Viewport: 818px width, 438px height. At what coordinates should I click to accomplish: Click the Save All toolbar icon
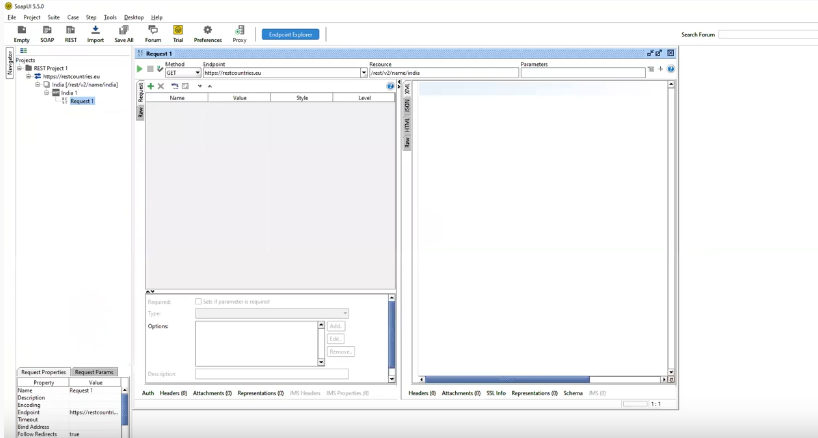coord(123,33)
